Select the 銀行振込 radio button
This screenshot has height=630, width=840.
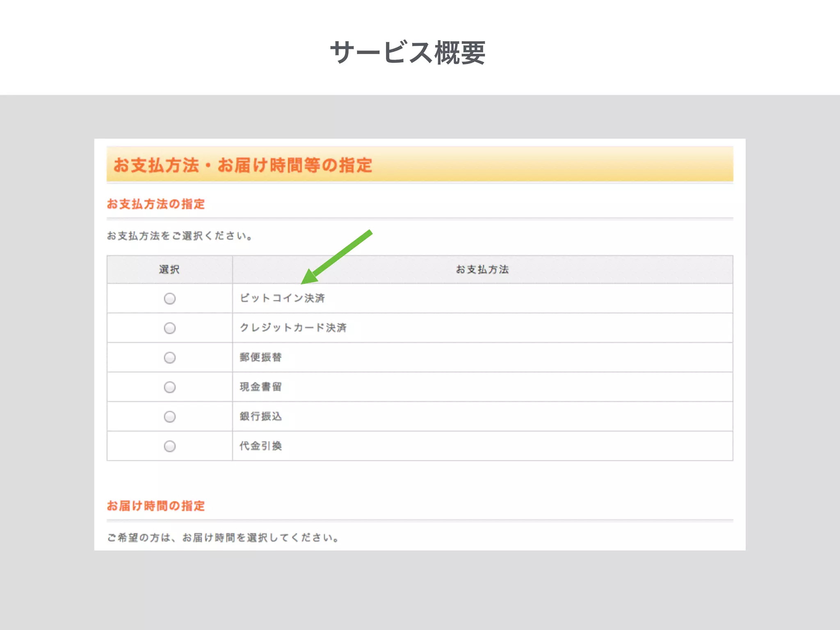pos(170,417)
